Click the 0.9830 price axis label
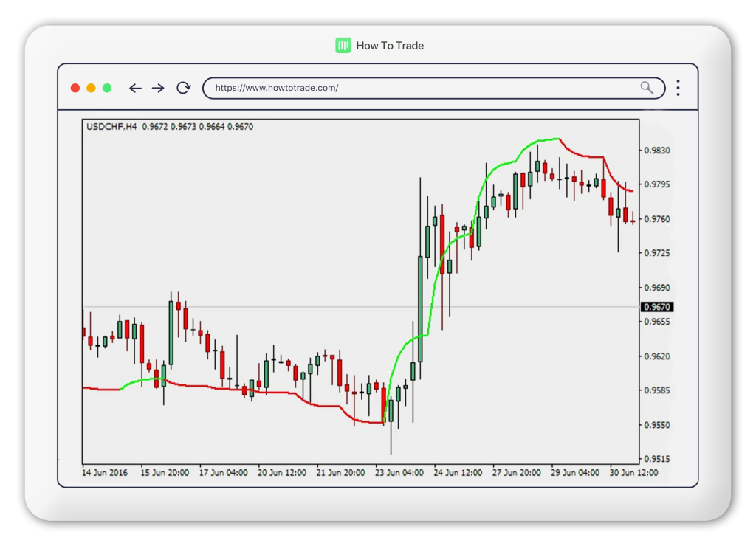Image resolution: width=756 pixels, height=546 pixels. coord(656,151)
